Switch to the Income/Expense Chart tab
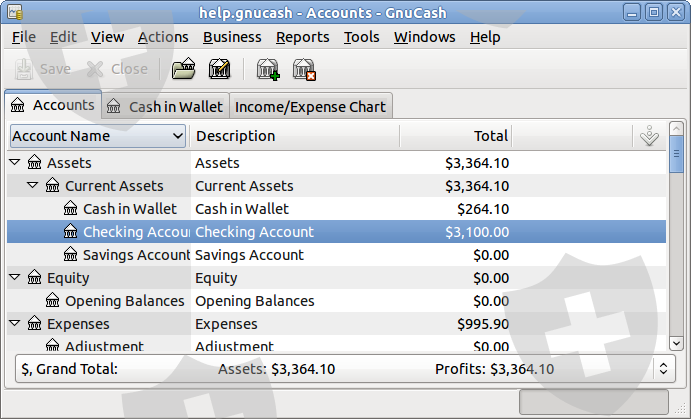 [310, 106]
